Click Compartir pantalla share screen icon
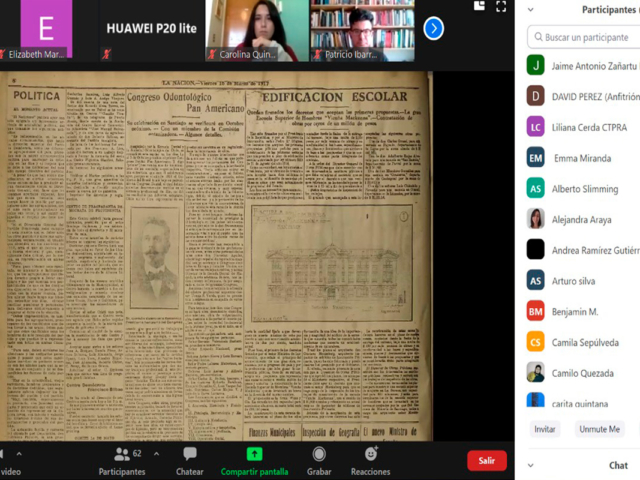640x480 pixels. click(x=254, y=454)
